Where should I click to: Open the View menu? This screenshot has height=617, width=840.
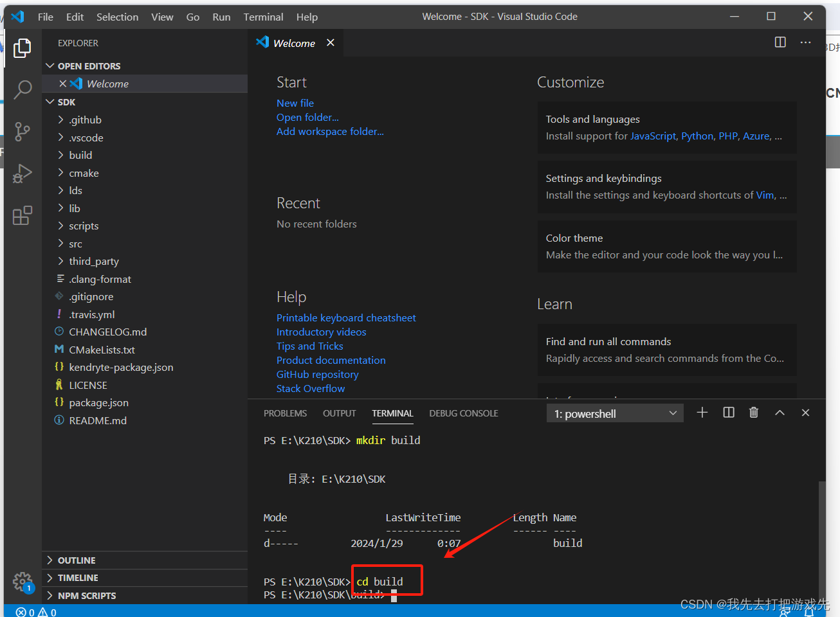[x=162, y=17]
